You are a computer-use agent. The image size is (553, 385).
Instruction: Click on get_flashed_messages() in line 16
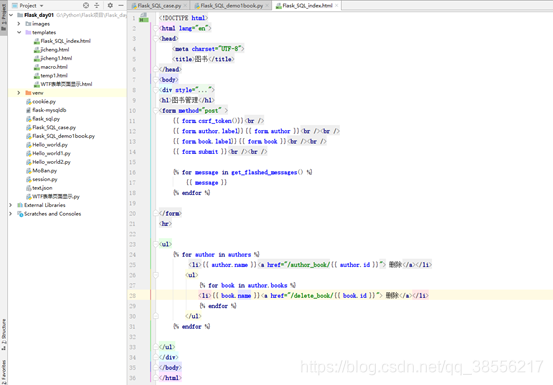267,172
